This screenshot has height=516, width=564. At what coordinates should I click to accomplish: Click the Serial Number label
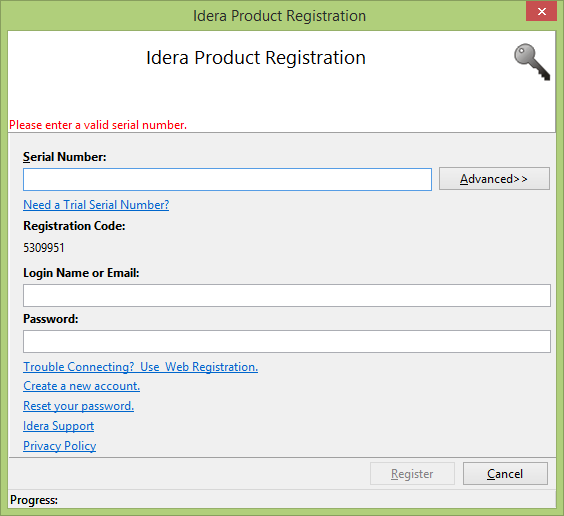[x=64, y=157]
